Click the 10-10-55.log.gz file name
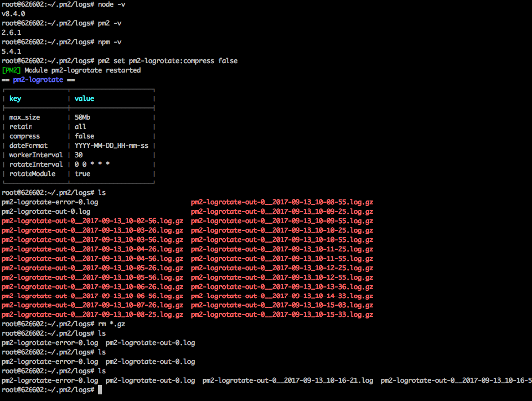Screen dimensions: 532x401 282,240
